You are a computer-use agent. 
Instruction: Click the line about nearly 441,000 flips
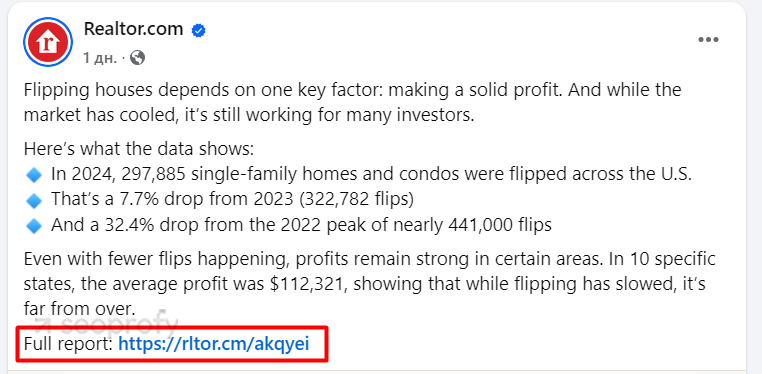(301, 225)
